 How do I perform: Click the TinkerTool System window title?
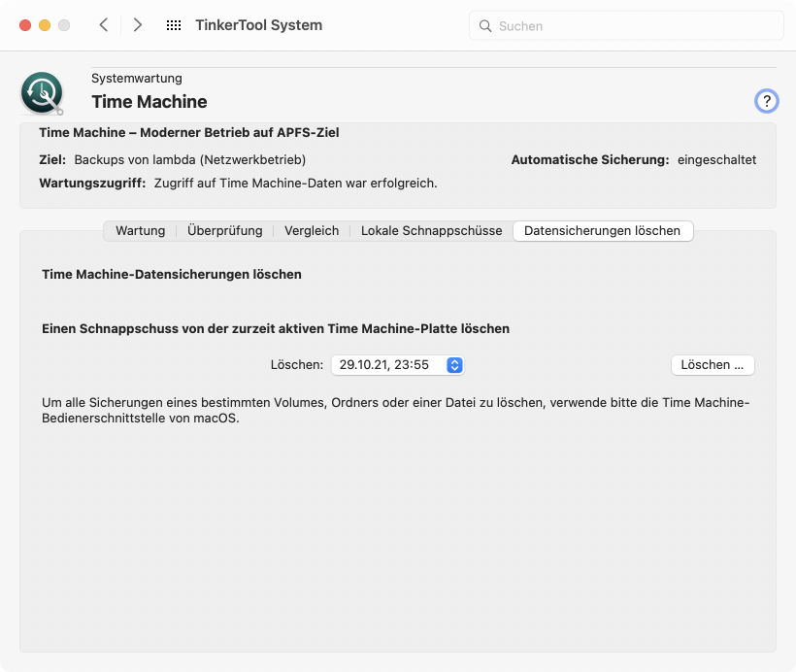click(259, 25)
